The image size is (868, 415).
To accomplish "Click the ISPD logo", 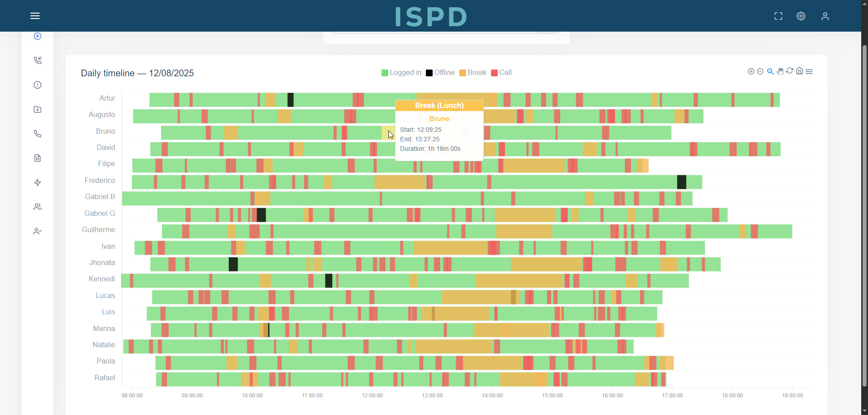I will [x=431, y=17].
